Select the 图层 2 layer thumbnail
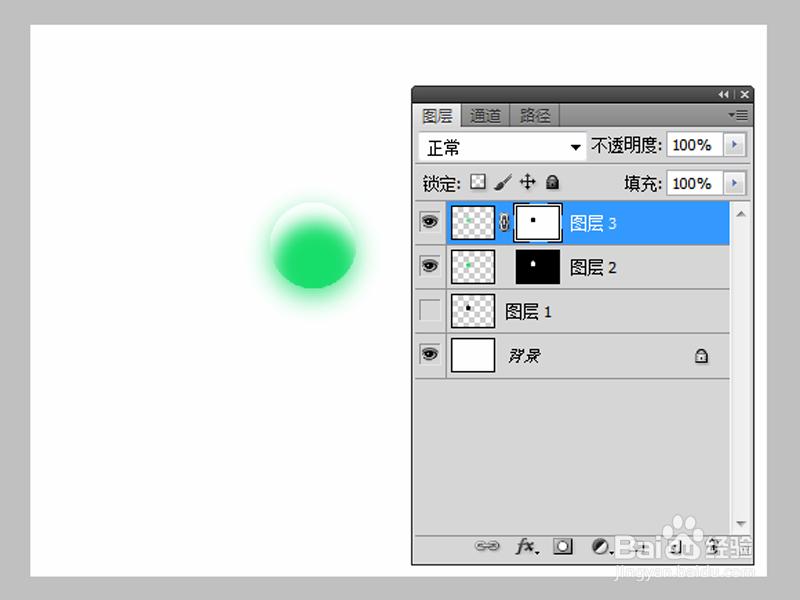The height and width of the screenshot is (600, 800). (473, 267)
